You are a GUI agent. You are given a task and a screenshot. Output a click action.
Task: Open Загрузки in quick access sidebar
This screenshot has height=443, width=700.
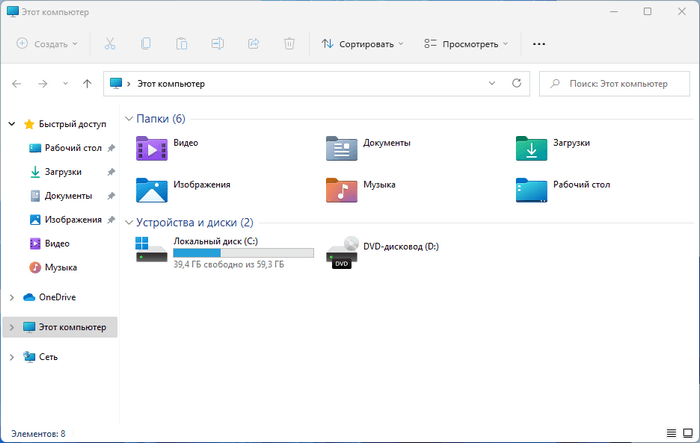click(x=56, y=172)
